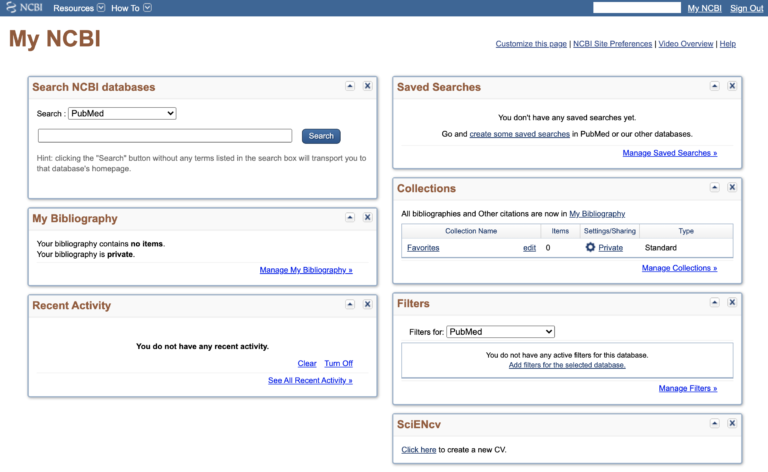Open Customize this page link
The image size is (768, 472).
531,44
